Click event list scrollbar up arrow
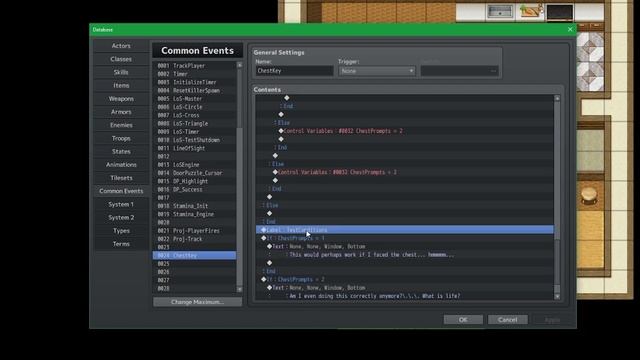The width and height of the screenshot is (640, 360). [240, 65]
